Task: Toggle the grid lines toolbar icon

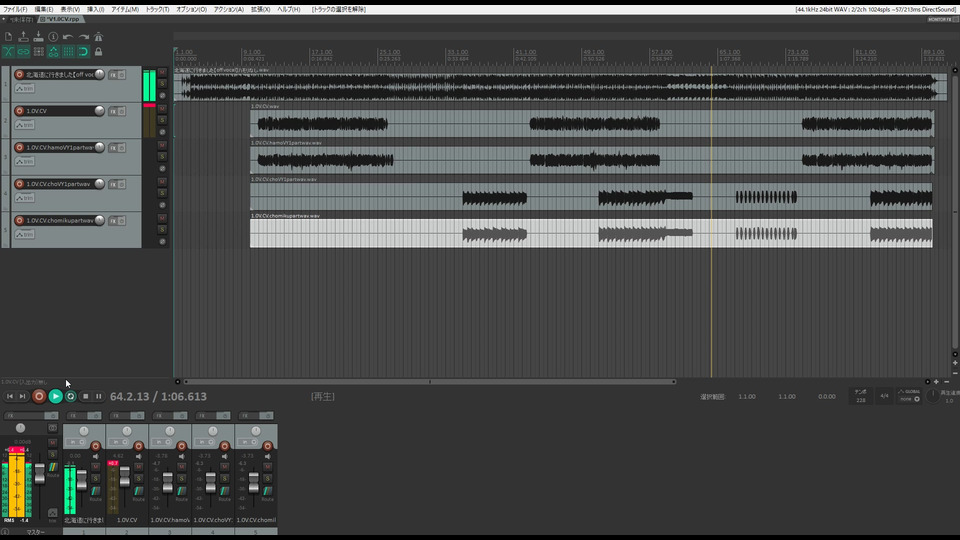Action: point(68,52)
